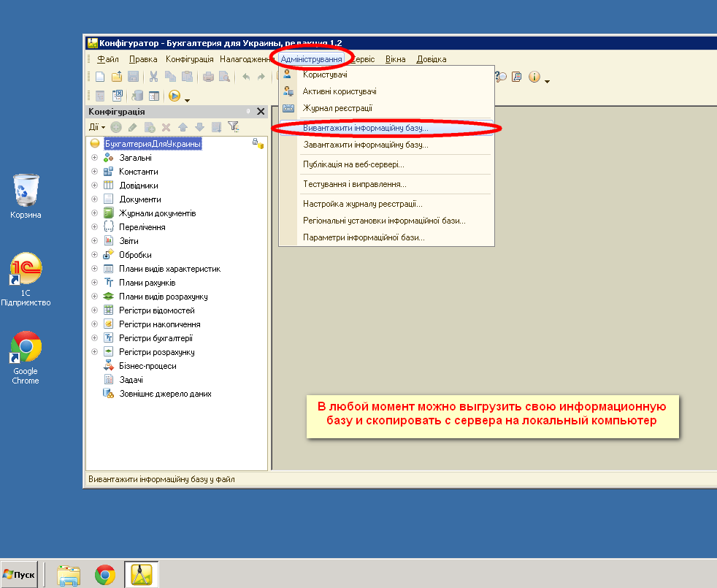
Task: Open the Правка menu
Action: pyautogui.click(x=143, y=59)
